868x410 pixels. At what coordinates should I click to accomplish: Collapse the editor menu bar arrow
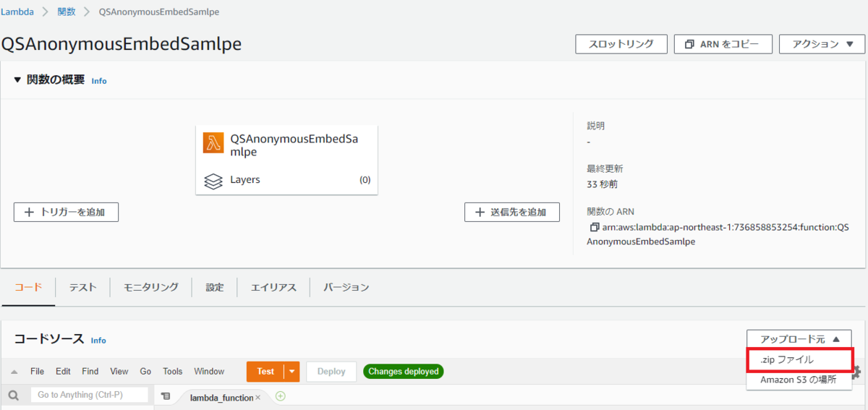pyautogui.click(x=14, y=372)
